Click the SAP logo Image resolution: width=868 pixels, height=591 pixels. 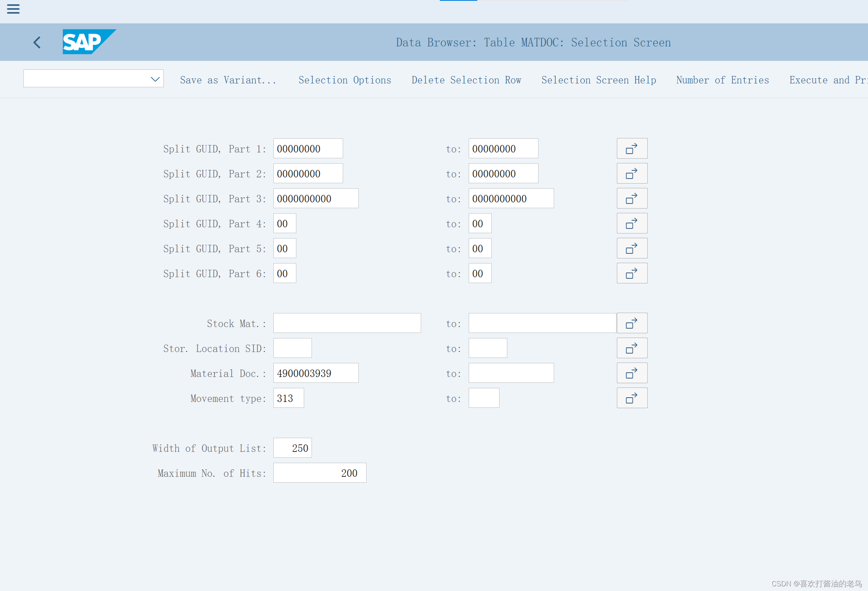click(89, 42)
